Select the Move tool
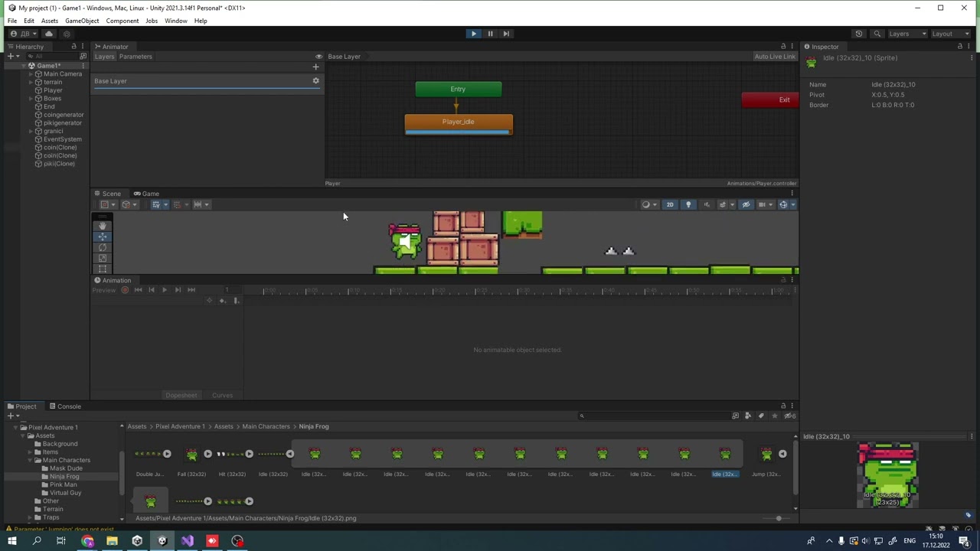 click(103, 236)
